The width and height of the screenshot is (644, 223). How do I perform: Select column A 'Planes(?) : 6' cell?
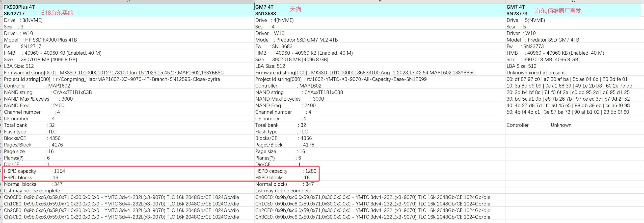click(x=129, y=158)
